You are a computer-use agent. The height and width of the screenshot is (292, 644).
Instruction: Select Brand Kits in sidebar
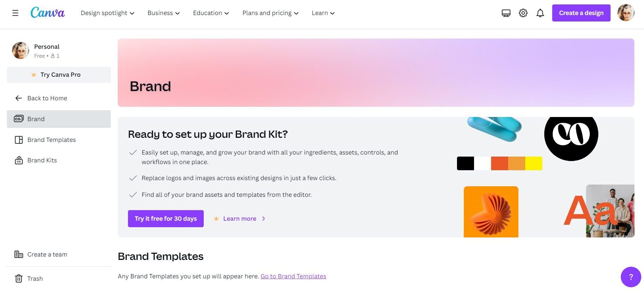42,160
